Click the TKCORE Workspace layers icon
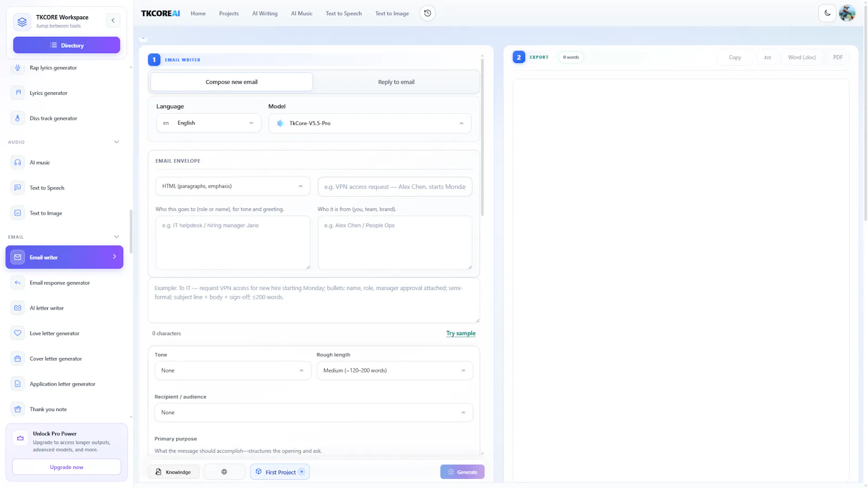Screen dimensions: 868x488 (22, 22)
